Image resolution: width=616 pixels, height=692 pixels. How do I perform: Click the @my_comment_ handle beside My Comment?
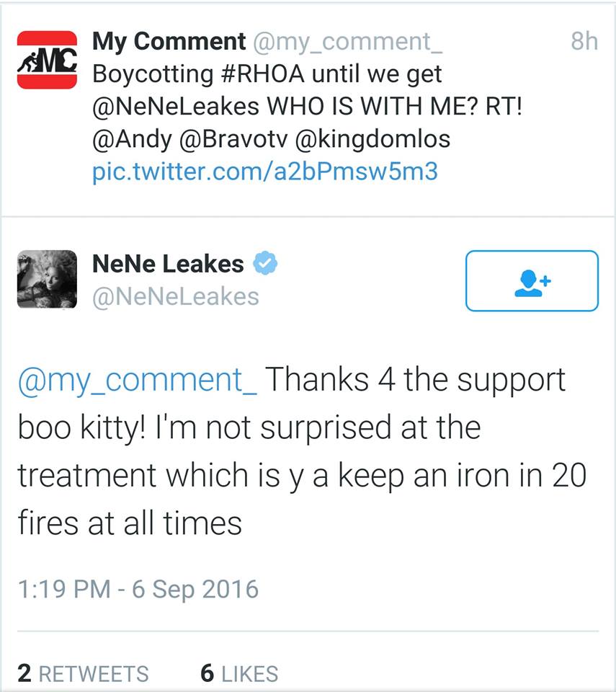[347, 42]
